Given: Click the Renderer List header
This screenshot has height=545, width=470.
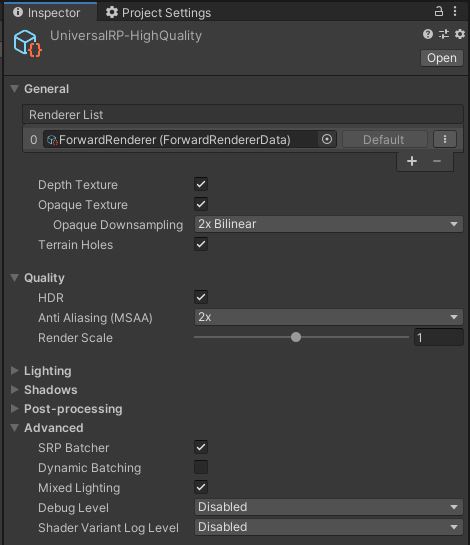Looking at the screenshot, I should coord(243,115).
